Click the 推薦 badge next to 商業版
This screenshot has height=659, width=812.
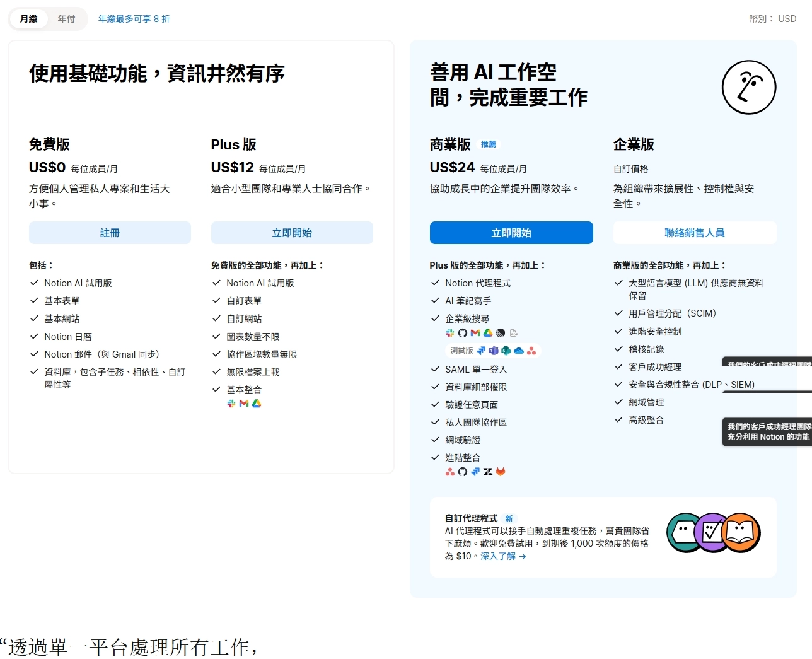coord(490,144)
